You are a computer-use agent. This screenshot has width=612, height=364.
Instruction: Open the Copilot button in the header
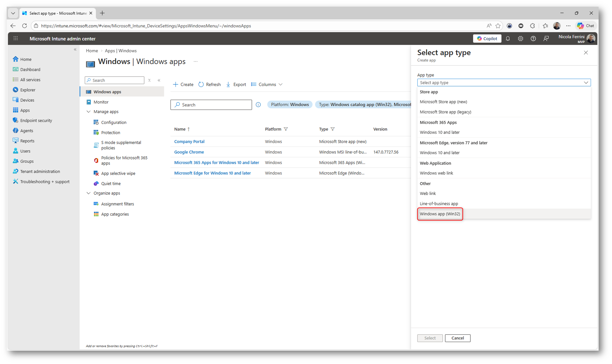(x=487, y=38)
